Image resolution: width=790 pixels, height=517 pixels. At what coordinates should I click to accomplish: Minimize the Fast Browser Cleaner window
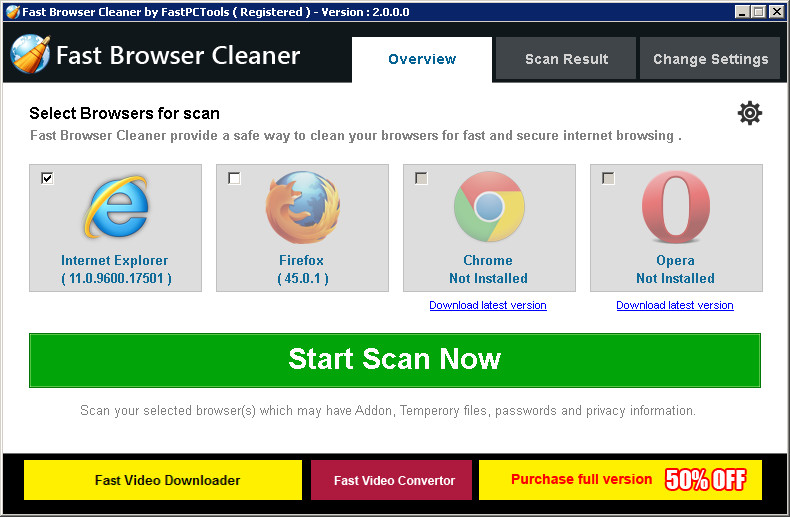tap(741, 12)
